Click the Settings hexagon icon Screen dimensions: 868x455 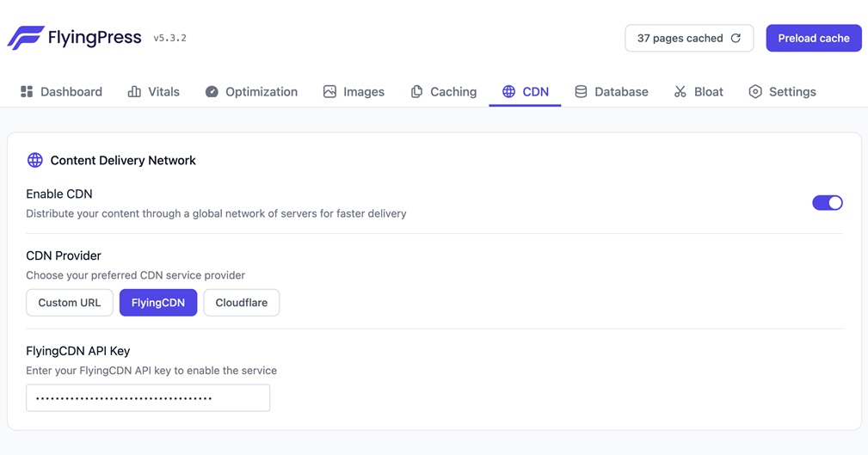pos(755,91)
